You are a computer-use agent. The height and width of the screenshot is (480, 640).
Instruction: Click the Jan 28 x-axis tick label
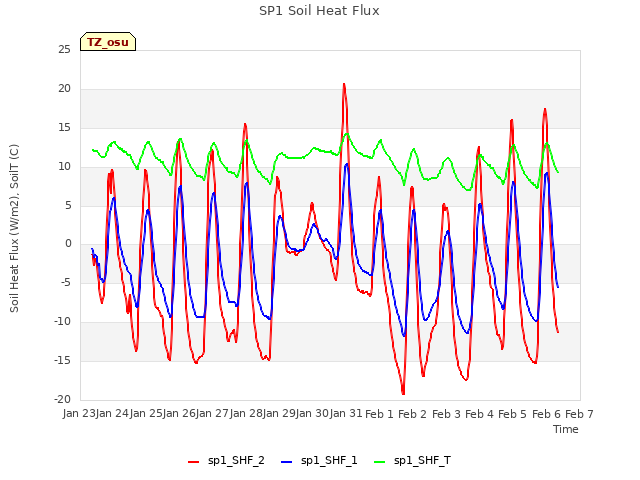tap(246, 413)
